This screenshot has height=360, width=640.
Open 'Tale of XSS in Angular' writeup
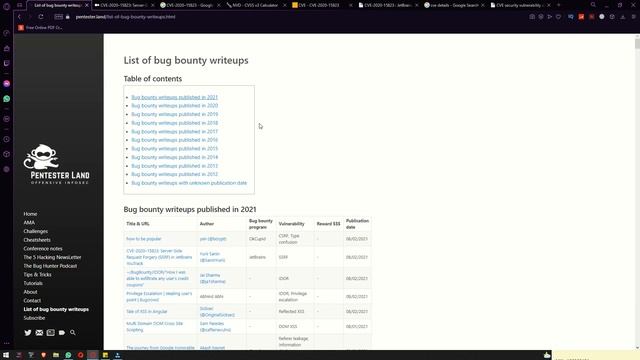click(x=147, y=311)
